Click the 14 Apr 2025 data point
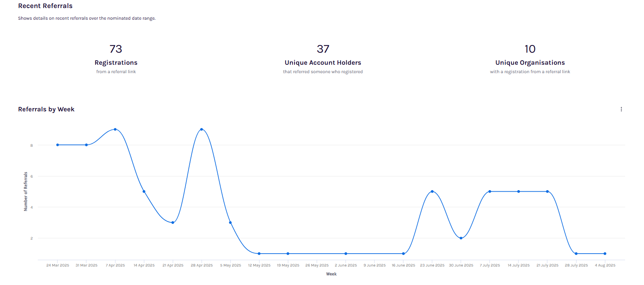Image resolution: width=644 pixels, height=285 pixels. [x=144, y=191]
